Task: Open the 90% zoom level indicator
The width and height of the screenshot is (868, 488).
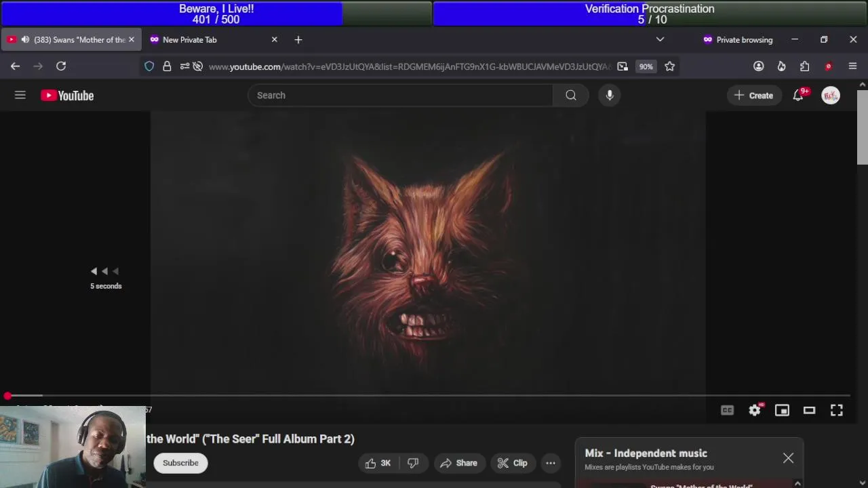Action: [646, 66]
